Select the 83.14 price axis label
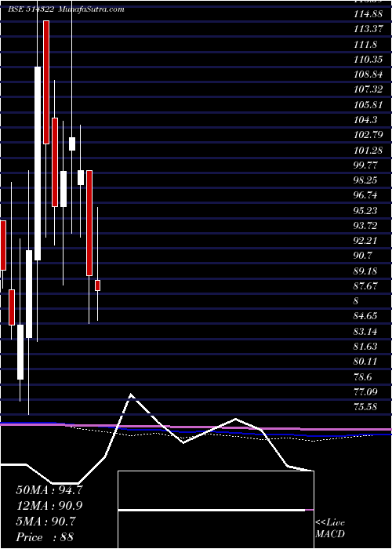This screenshot has width=392, height=549. (365, 331)
